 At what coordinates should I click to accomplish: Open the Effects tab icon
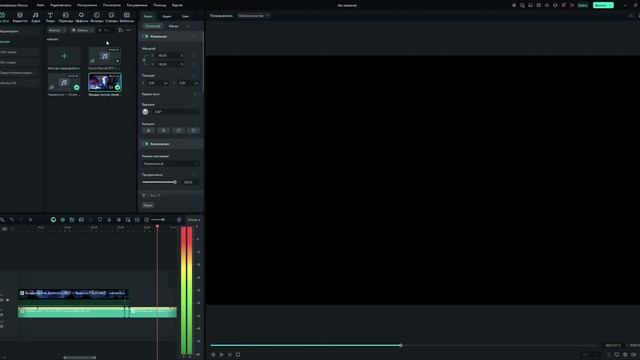[x=81, y=17]
